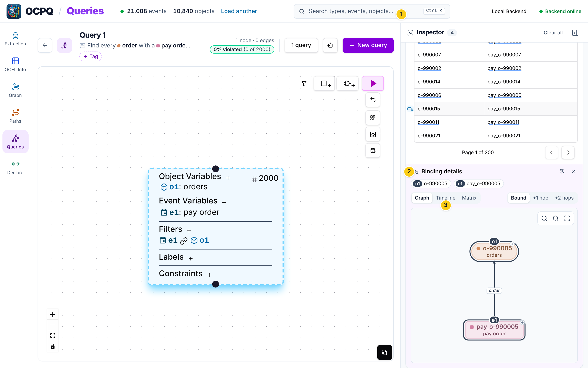Add a new Object Variable

[x=228, y=178]
